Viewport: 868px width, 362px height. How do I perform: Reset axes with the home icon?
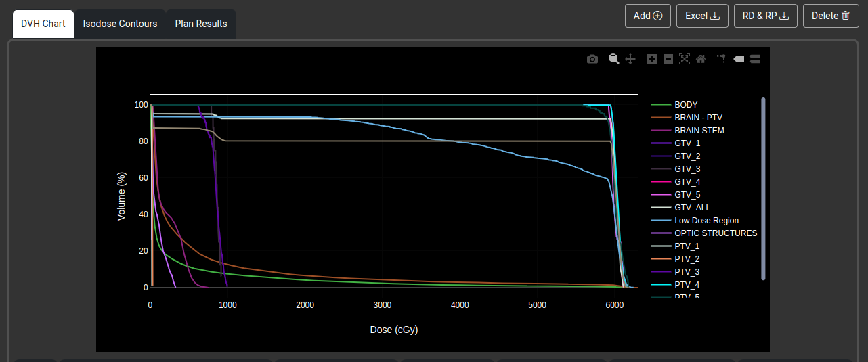[701, 60]
